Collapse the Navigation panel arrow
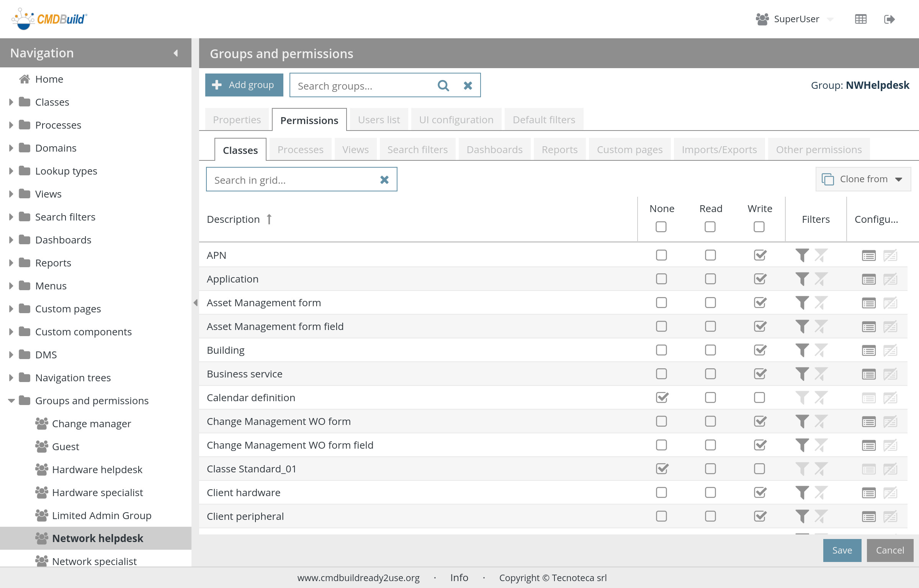Image resolution: width=919 pixels, height=588 pixels. click(x=176, y=53)
